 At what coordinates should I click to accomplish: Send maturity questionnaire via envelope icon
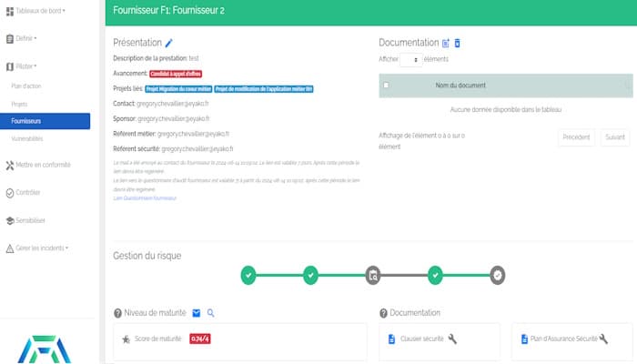197,313
